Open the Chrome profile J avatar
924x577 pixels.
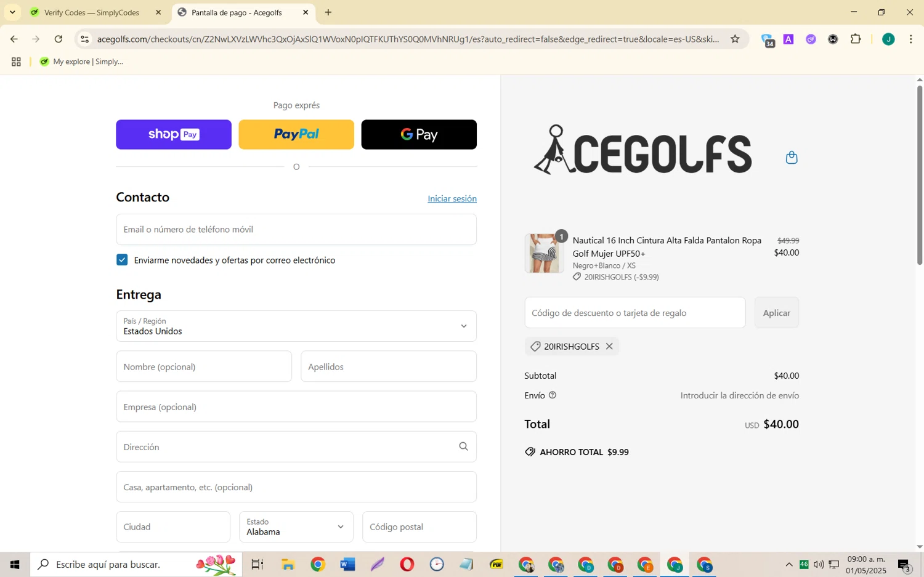[888, 39]
